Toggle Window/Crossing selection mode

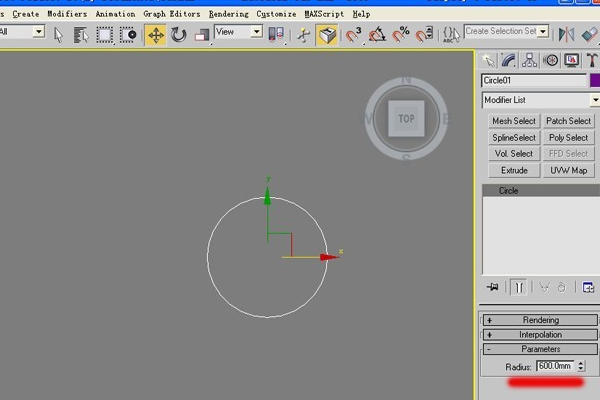pos(128,35)
